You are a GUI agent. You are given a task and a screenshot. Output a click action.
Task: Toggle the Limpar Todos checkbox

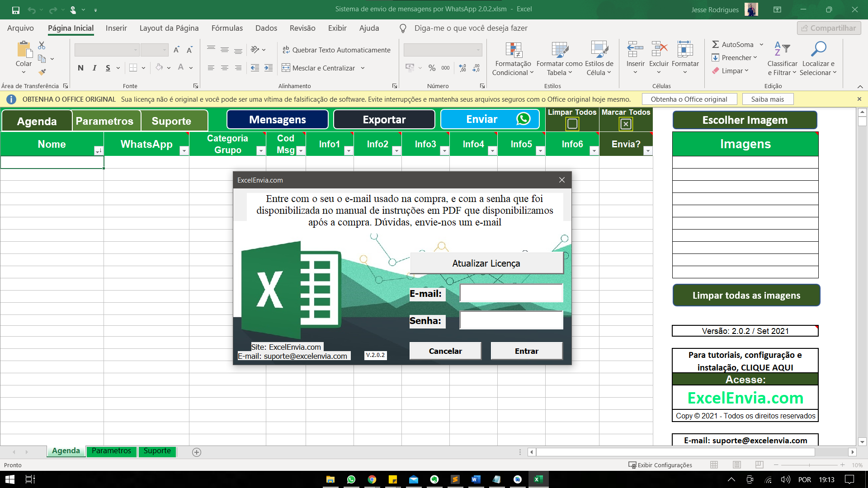[x=572, y=123]
